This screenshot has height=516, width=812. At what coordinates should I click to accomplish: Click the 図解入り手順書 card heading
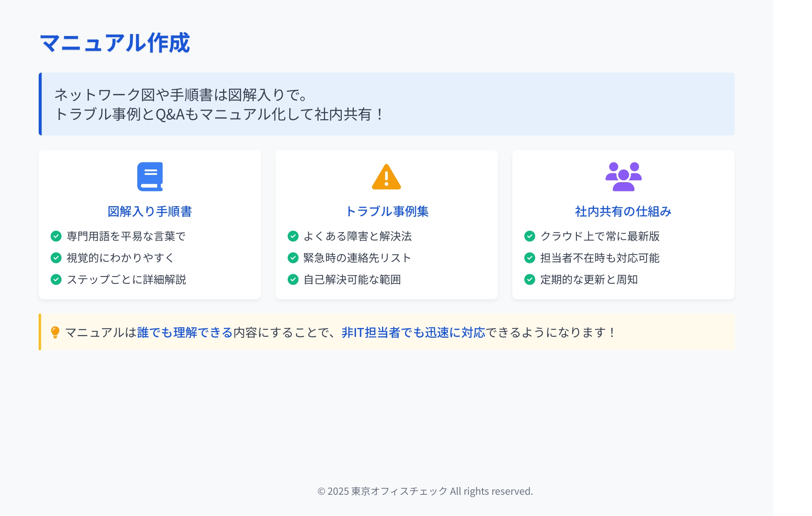click(150, 211)
